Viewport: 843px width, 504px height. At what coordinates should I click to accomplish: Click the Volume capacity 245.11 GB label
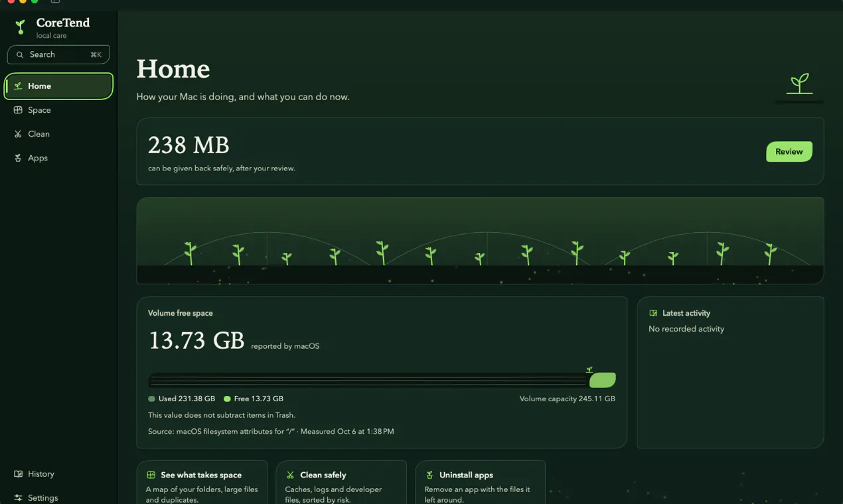point(568,399)
